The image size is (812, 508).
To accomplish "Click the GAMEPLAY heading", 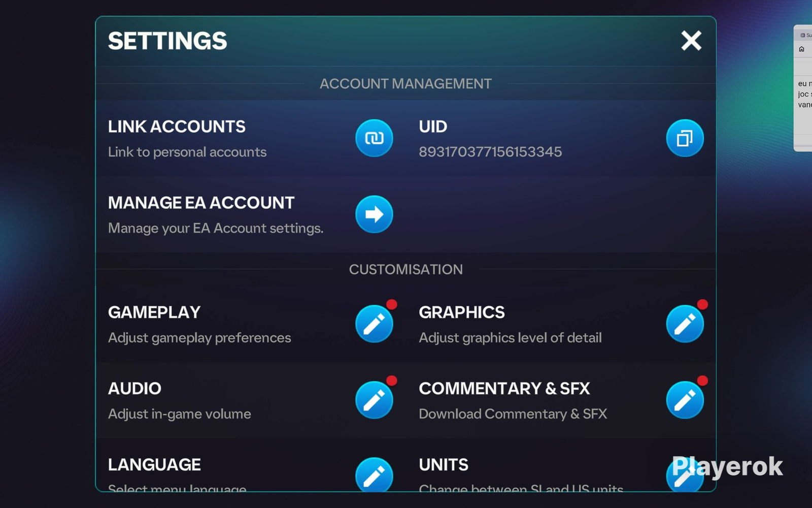I will [x=154, y=312].
